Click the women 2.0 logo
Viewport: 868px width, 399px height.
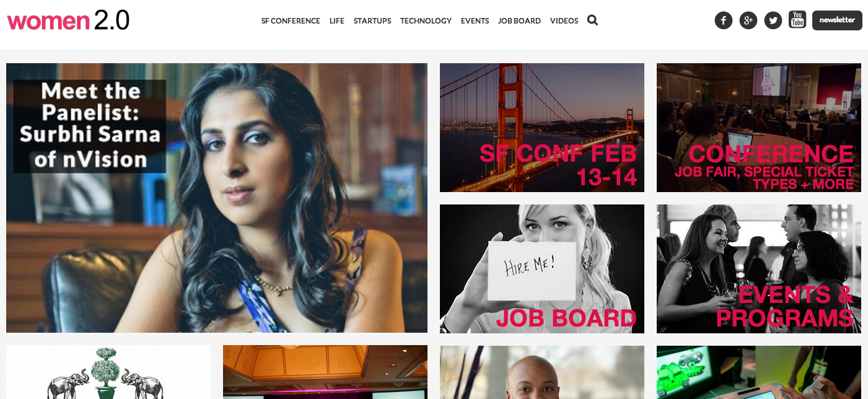coord(68,20)
